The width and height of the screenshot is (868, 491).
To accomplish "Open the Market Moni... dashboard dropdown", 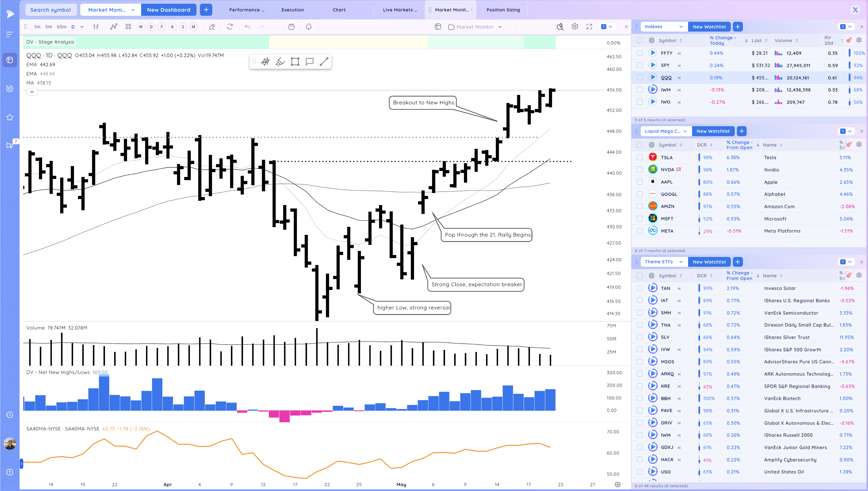I will (x=111, y=10).
